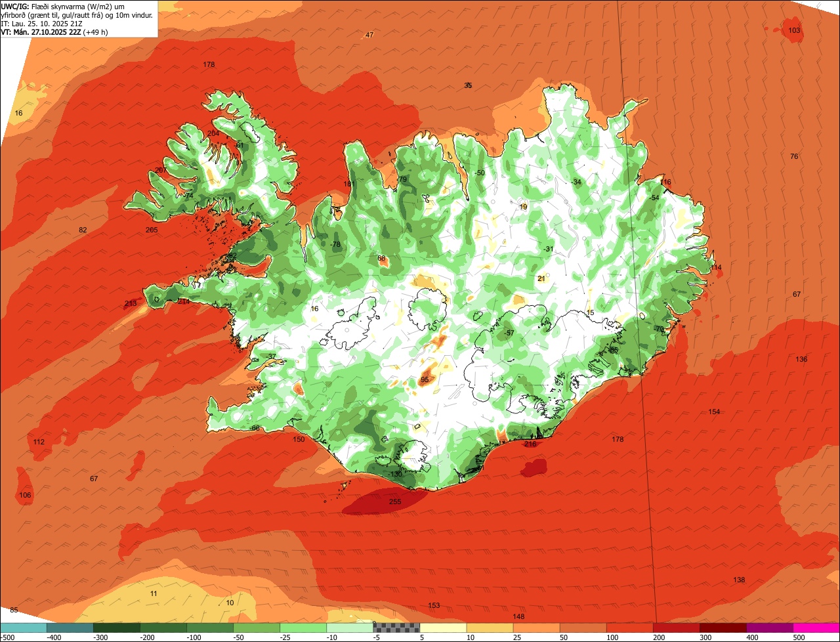Screen dimensions: 840x642
Task: Click the map value '136' east of Iceland
Action: (x=801, y=359)
